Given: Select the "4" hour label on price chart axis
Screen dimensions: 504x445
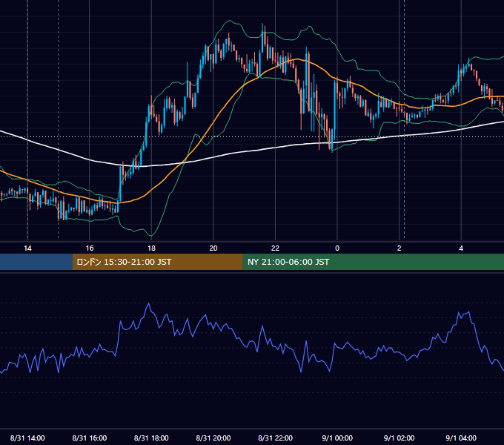Looking at the screenshot, I should (461, 248).
